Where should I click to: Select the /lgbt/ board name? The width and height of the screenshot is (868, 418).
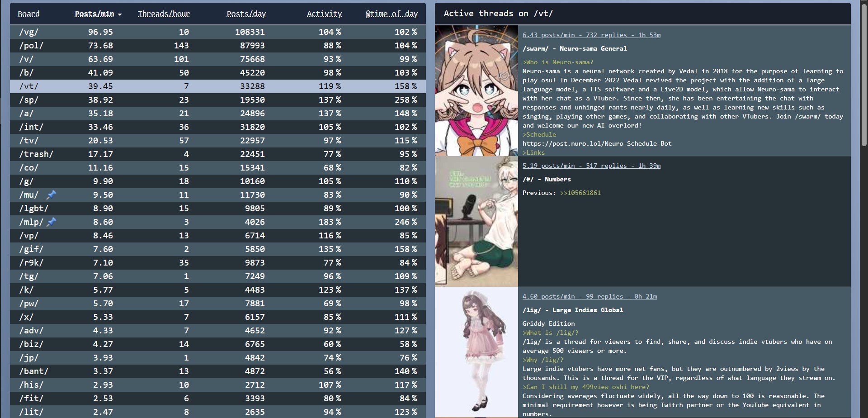pos(34,209)
